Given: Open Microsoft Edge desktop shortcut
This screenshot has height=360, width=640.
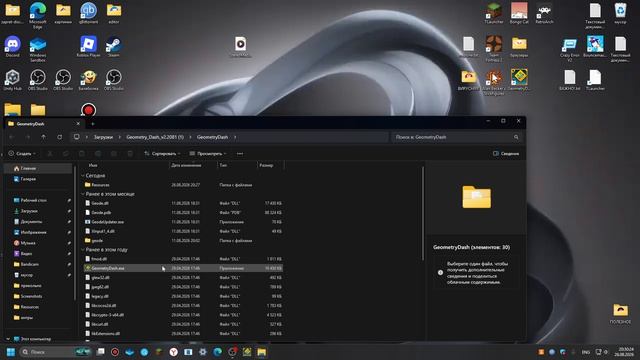Looking at the screenshot, I should click(38, 15).
